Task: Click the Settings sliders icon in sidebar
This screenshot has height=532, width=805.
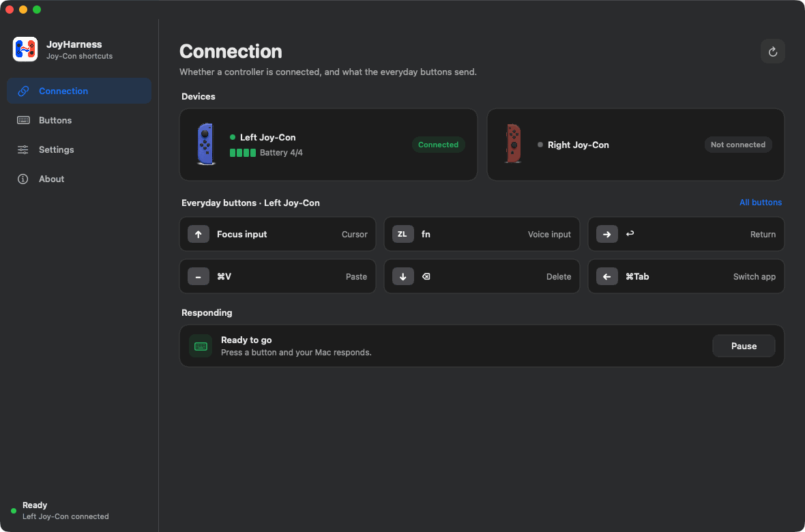Action: click(23, 149)
